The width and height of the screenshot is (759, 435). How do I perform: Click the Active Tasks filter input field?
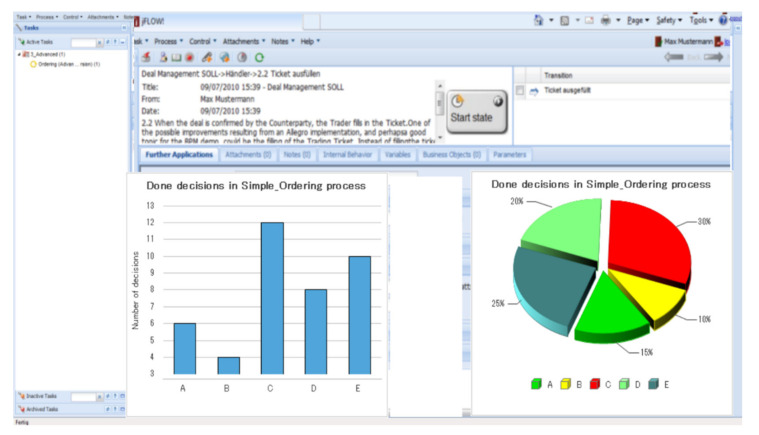82,42
